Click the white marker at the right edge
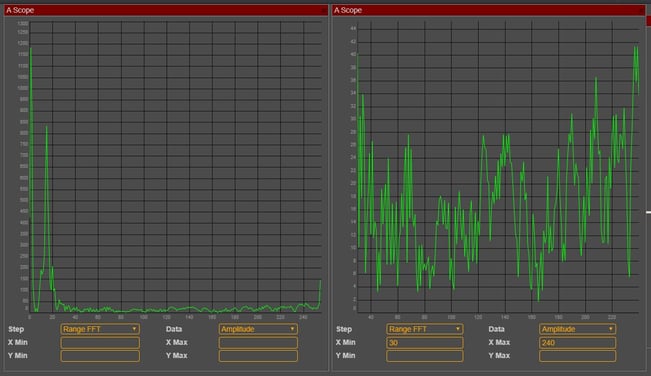This screenshot has height=376, width=651. point(648,212)
